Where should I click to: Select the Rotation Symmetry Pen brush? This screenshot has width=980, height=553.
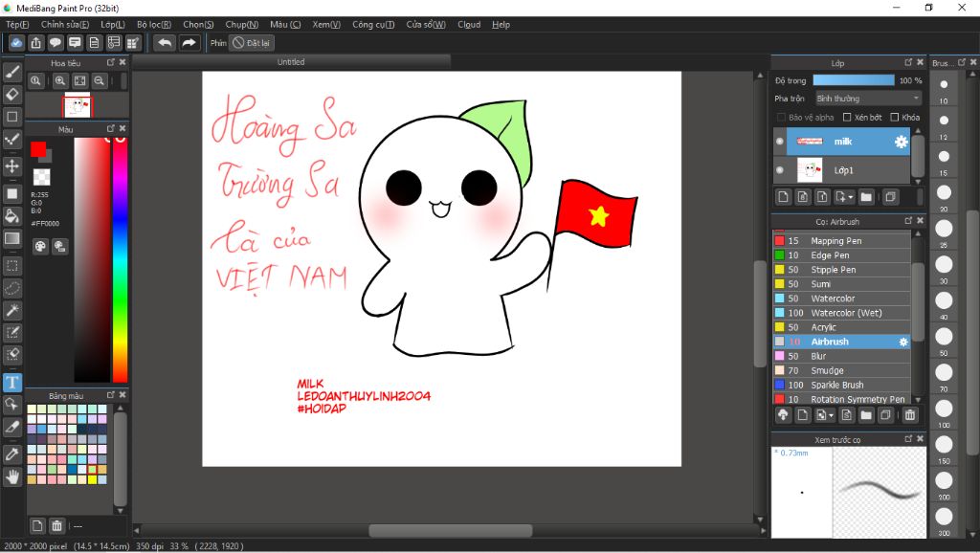coord(841,399)
